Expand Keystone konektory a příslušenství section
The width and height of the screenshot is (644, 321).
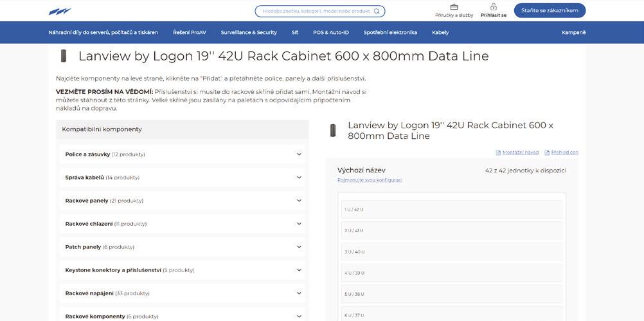tap(183, 270)
